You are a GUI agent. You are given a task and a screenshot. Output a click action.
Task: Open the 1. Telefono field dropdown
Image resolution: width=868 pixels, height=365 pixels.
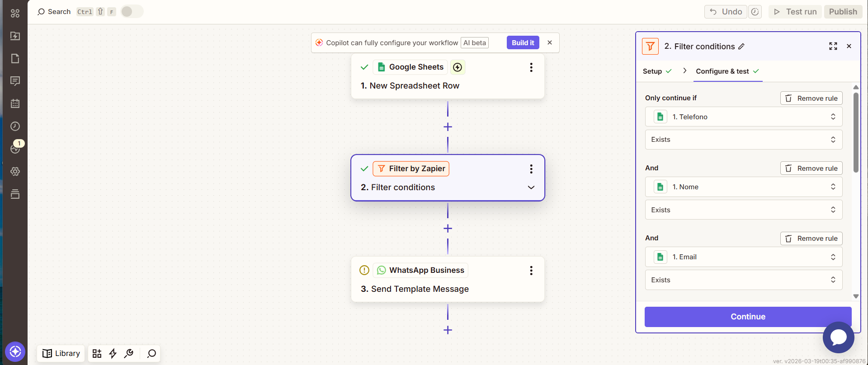click(744, 117)
